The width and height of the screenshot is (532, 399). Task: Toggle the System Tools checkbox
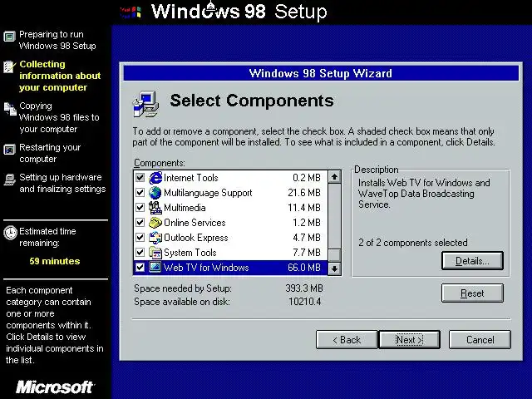tap(140, 253)
